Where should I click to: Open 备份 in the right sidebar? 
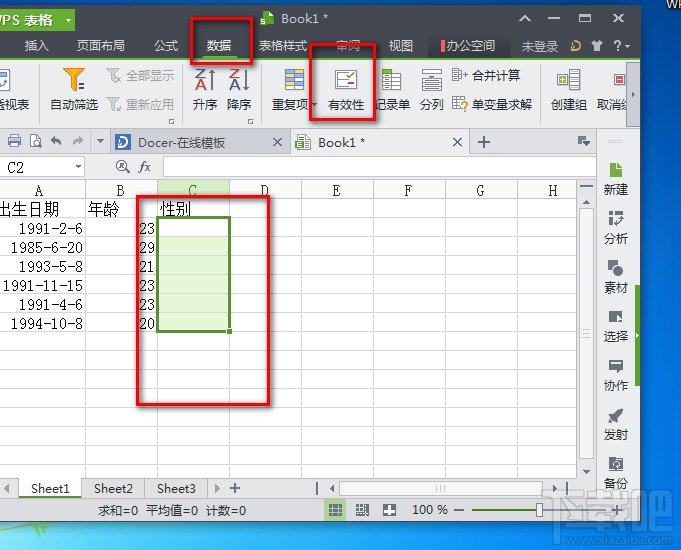point(615,473)
